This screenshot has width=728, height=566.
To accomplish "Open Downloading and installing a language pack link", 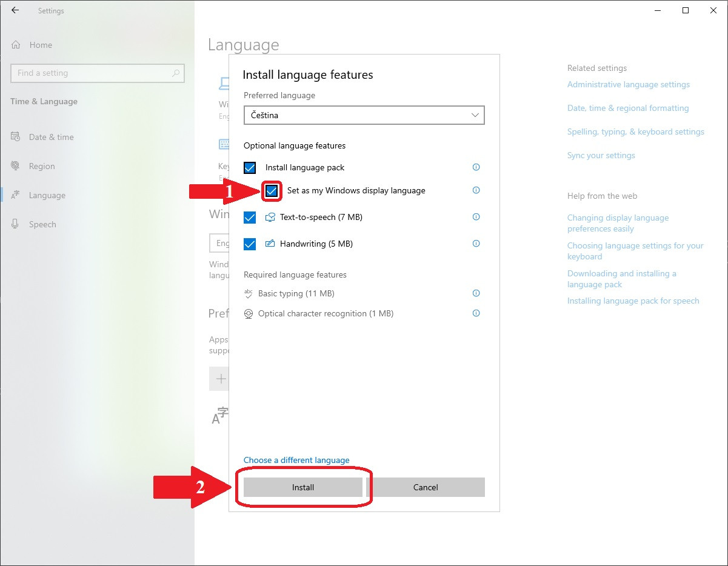I will pos(622,279).
